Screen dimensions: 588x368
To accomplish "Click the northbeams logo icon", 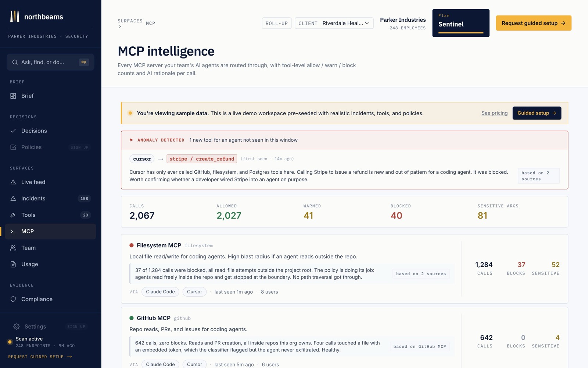I will tap(15, 17).
